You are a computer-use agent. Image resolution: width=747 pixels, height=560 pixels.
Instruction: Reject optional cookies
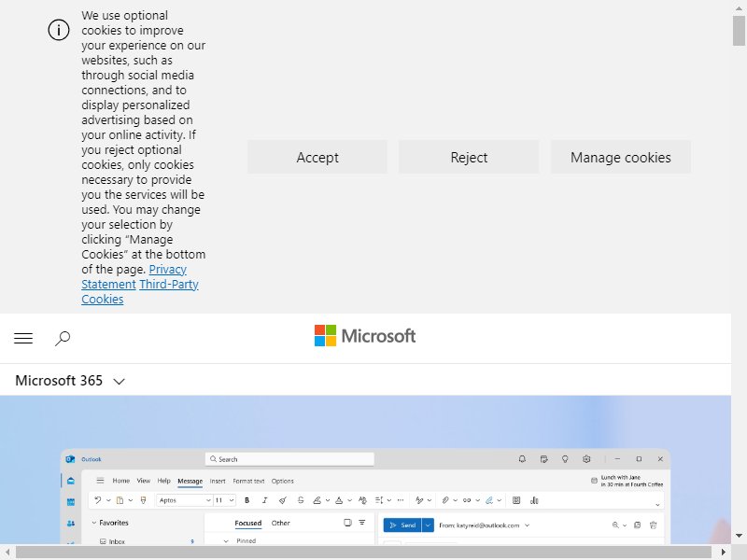point(469,157)
